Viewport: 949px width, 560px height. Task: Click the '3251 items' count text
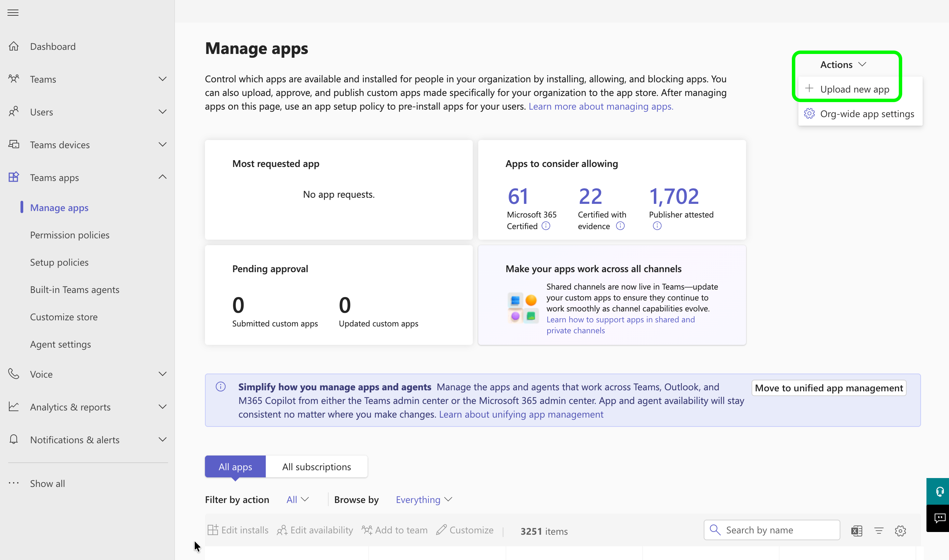(544, 531)
